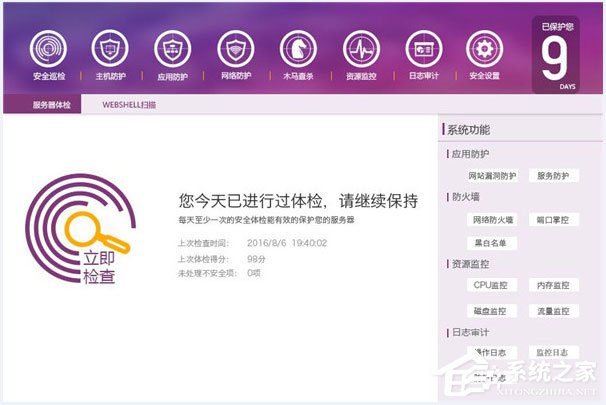
Task: Click the 系统功能 panel heading
Action: click(468, 130)
